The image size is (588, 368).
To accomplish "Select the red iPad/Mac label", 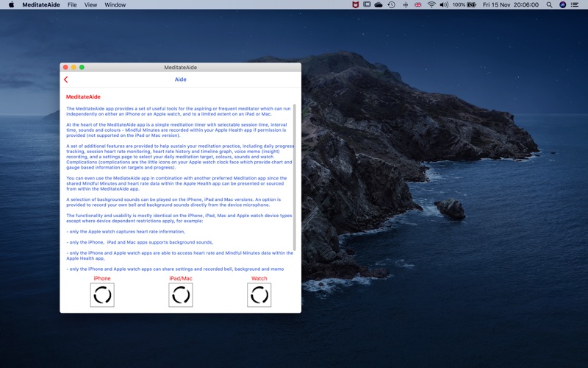I will (181, 278).
